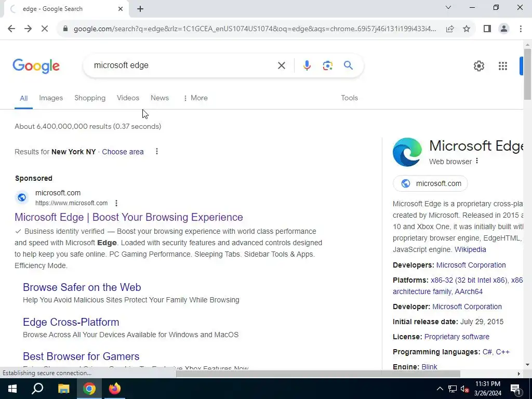Open a new tab with the plus button
This screenshot has height=399, width=532.
(140, 9)
